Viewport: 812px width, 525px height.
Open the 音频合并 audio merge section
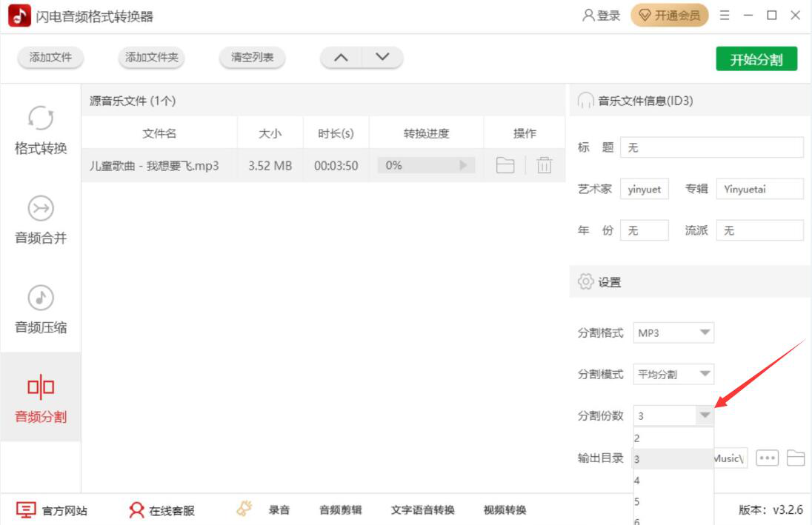[x=41, y=219]
